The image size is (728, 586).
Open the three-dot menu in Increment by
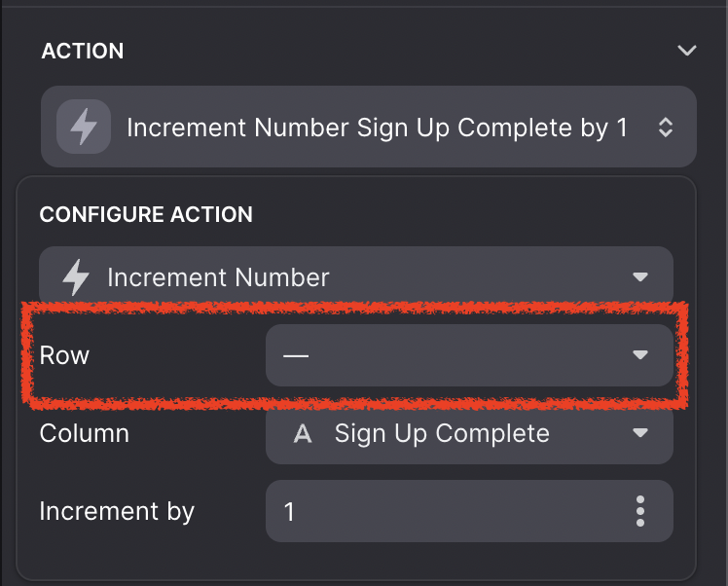point(640,511)
